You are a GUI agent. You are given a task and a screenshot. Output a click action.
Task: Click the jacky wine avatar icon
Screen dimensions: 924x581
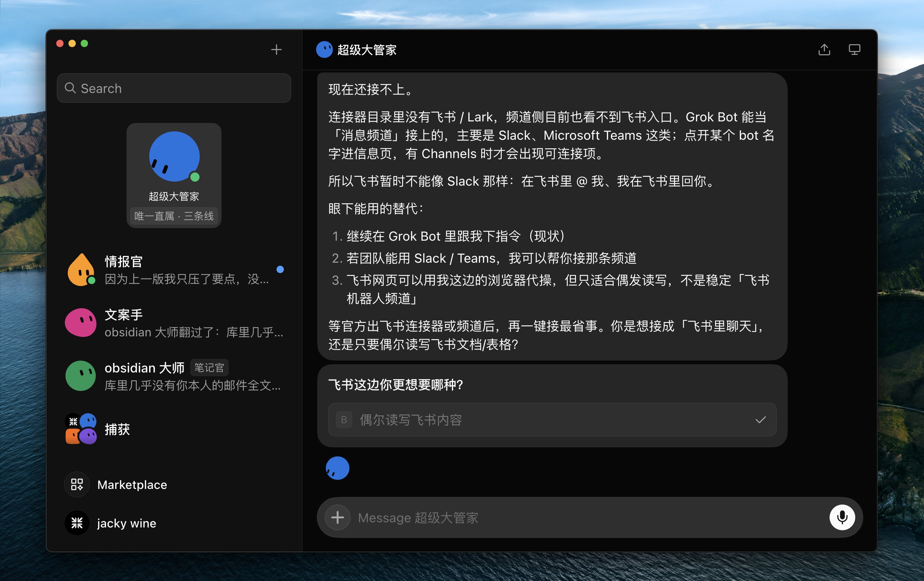click(x=77, y=523)
